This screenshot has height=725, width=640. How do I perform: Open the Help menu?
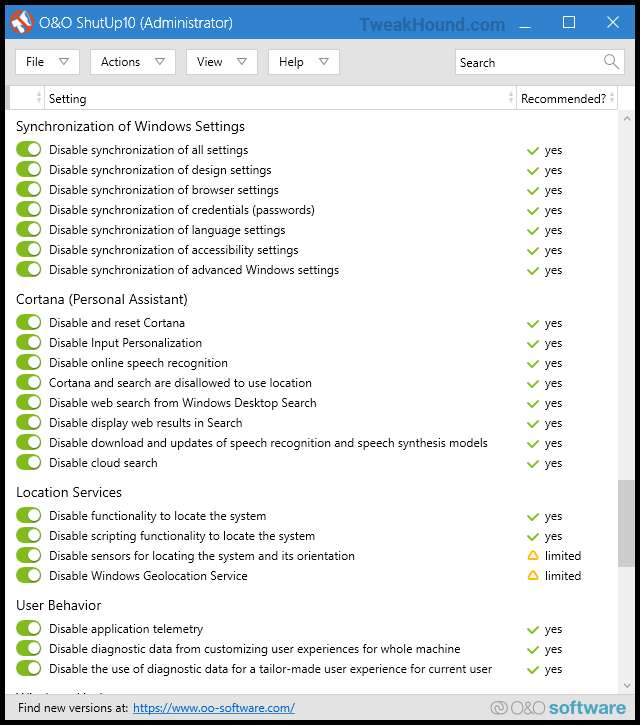coord(304,61)
